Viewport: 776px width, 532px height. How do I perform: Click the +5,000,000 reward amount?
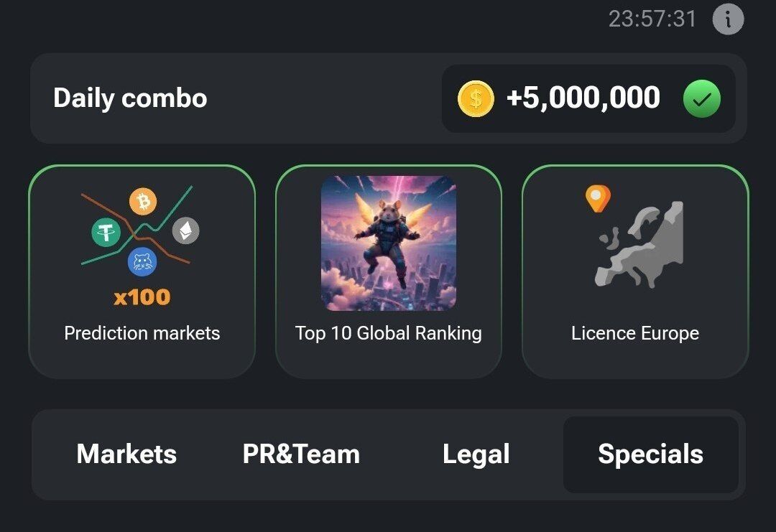point(583,98)
